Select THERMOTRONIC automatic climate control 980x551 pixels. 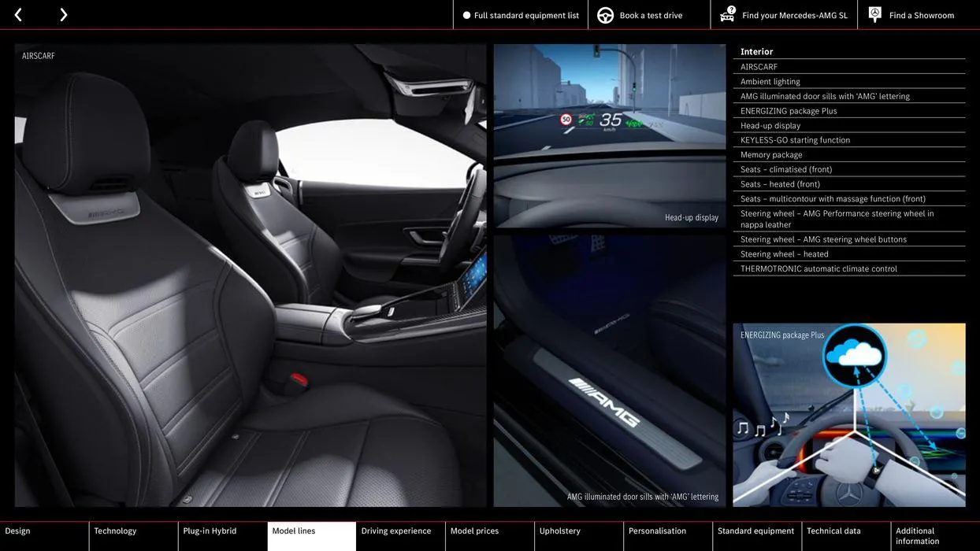[x=819, y=268]
